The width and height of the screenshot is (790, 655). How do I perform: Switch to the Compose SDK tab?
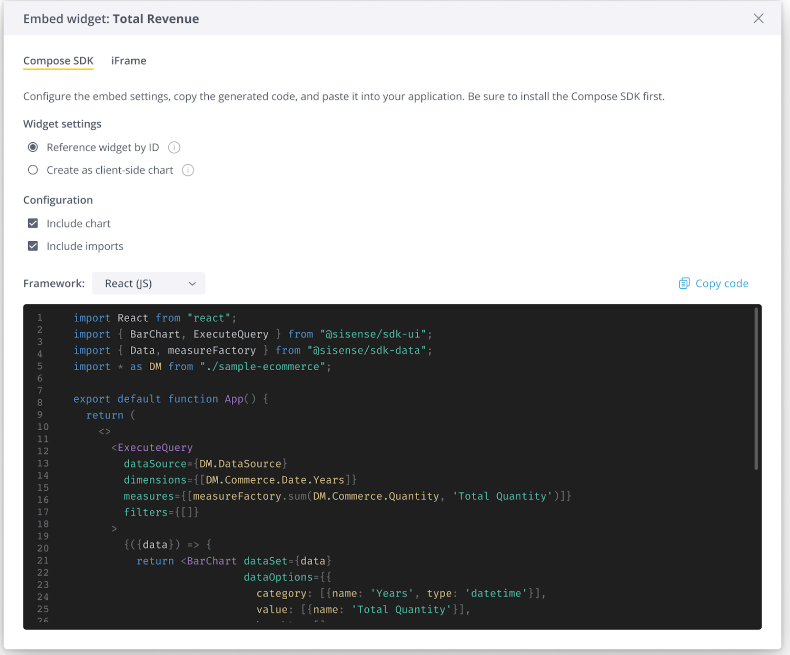58,61
